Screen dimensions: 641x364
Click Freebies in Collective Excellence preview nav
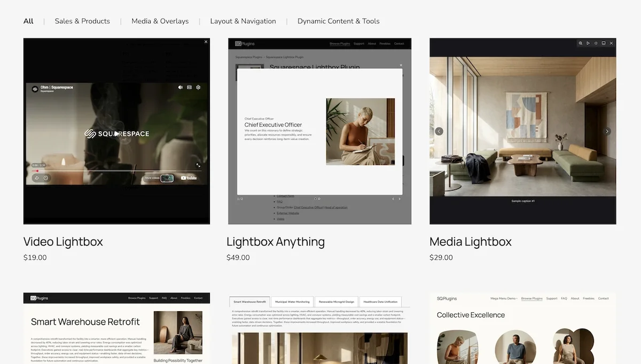click(x=589, y=298)
